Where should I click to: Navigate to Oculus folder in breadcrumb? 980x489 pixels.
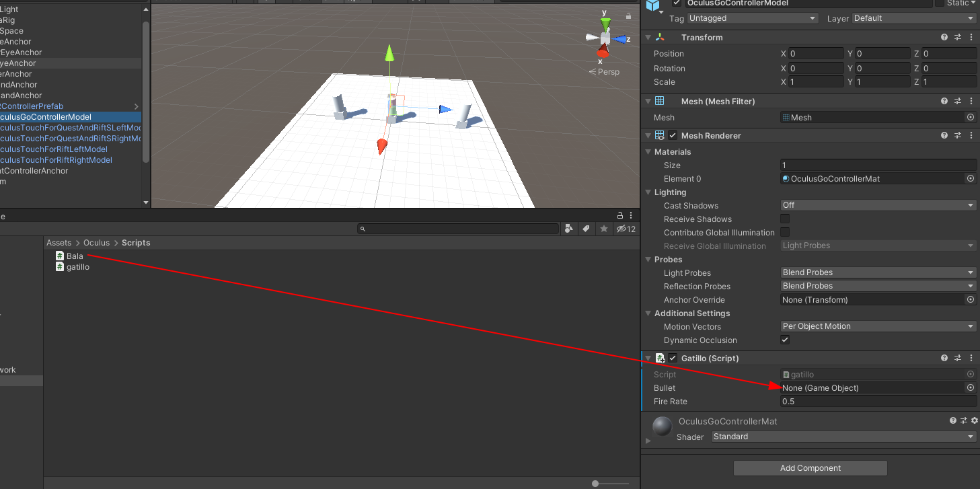96,243
